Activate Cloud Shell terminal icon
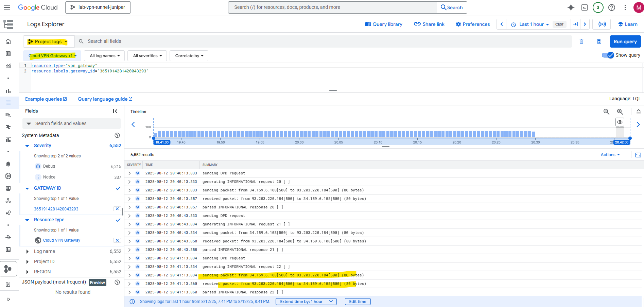Screen dimensions: 644x307 click(585, 7)
